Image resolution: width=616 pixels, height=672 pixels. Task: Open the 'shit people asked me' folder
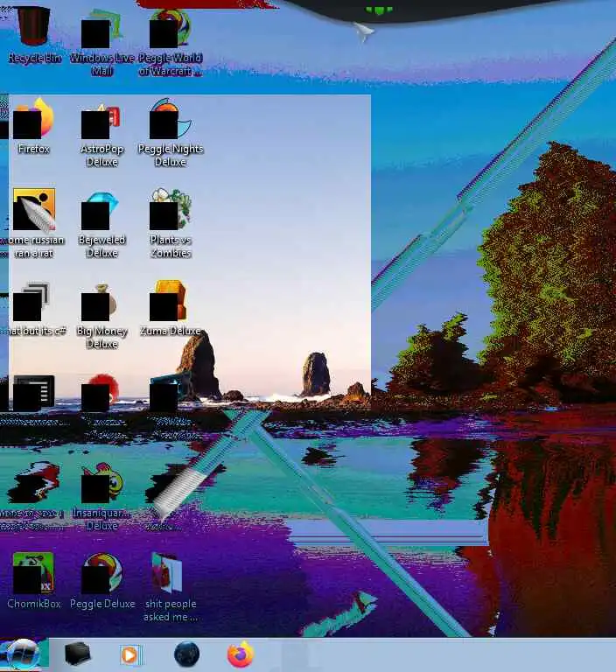tap(167, 572)
